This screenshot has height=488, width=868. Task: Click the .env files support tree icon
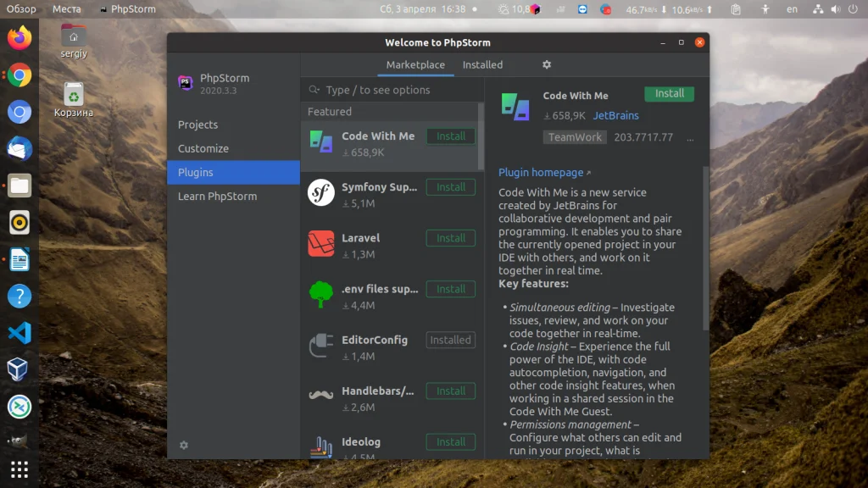[320, 294]
